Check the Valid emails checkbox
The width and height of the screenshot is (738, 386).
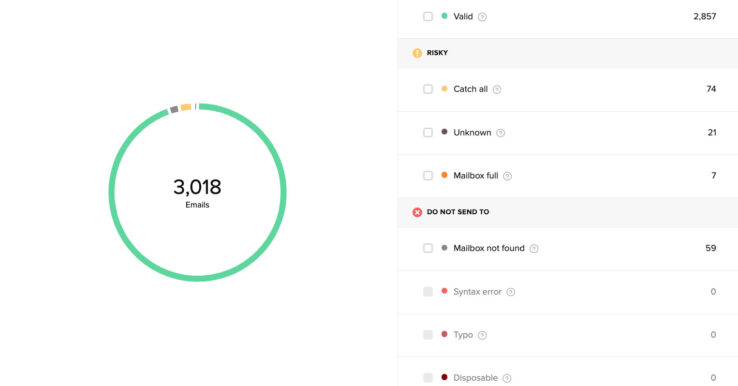point(428,16)
